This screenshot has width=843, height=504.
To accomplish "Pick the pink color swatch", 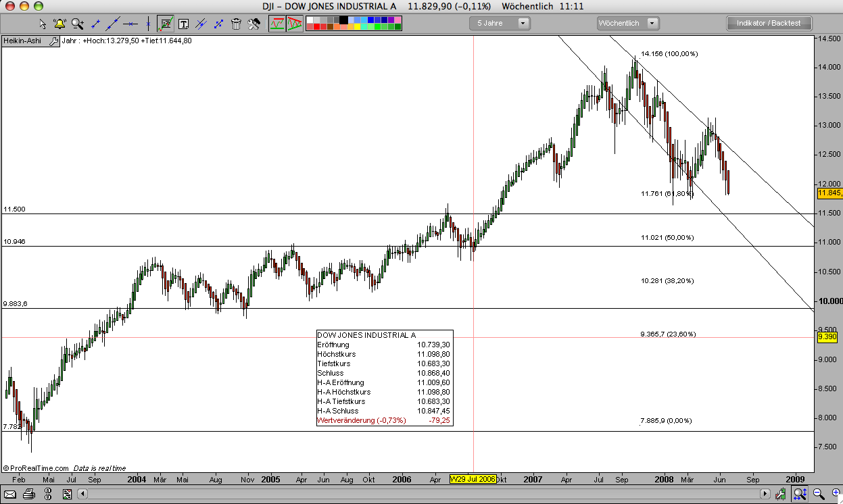I will coord(398,20).
